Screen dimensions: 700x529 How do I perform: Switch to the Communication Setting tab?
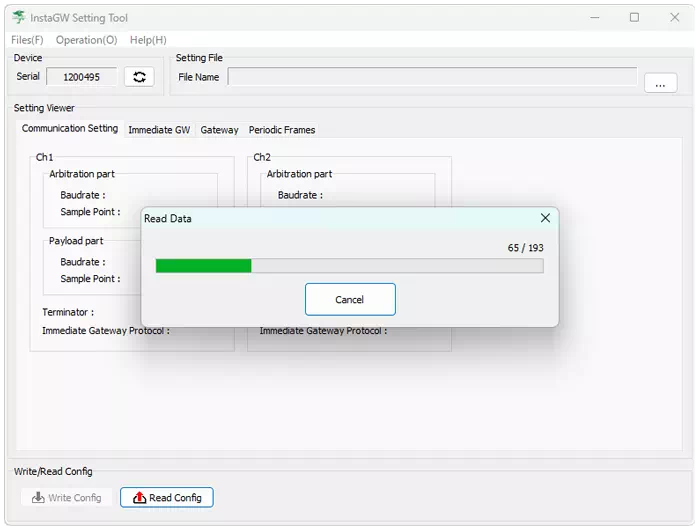point(70,129)
